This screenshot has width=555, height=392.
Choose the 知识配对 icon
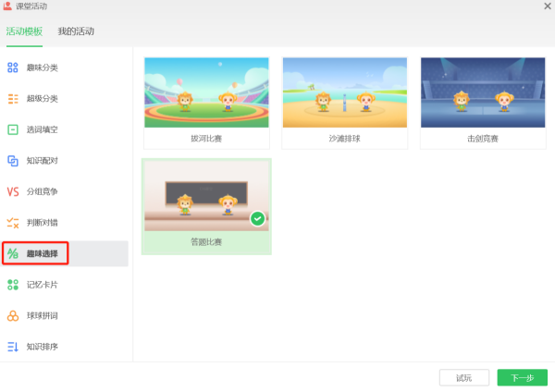[13, 161]
